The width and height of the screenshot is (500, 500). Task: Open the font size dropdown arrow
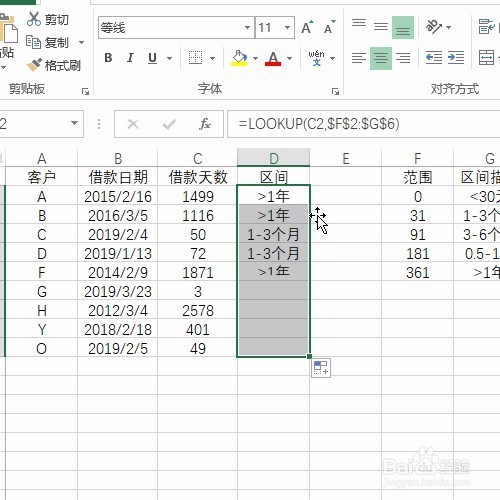[287, 27]
